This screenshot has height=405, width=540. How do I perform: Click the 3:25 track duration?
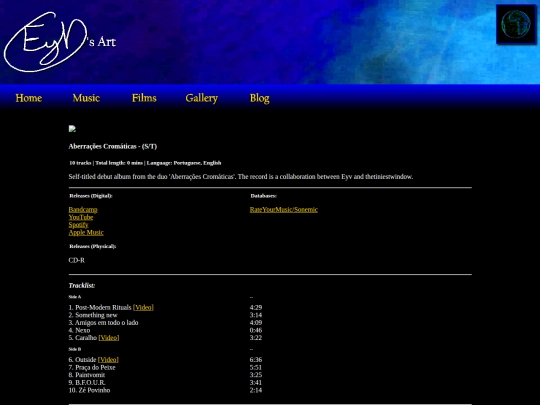(256, 375)
